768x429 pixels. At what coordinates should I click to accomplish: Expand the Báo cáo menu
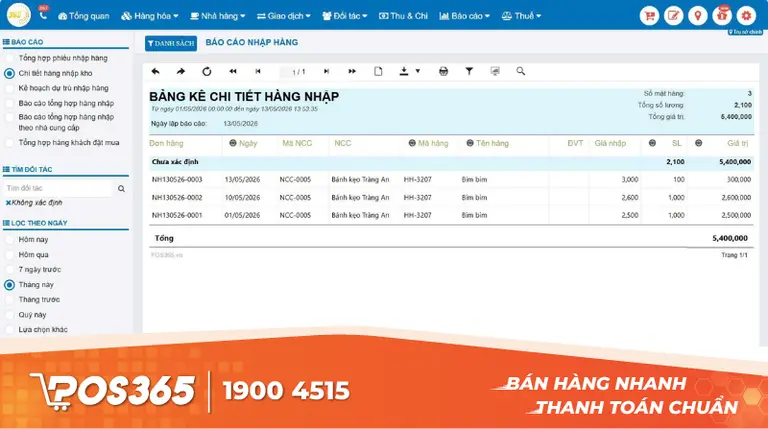tap(464, 16)
